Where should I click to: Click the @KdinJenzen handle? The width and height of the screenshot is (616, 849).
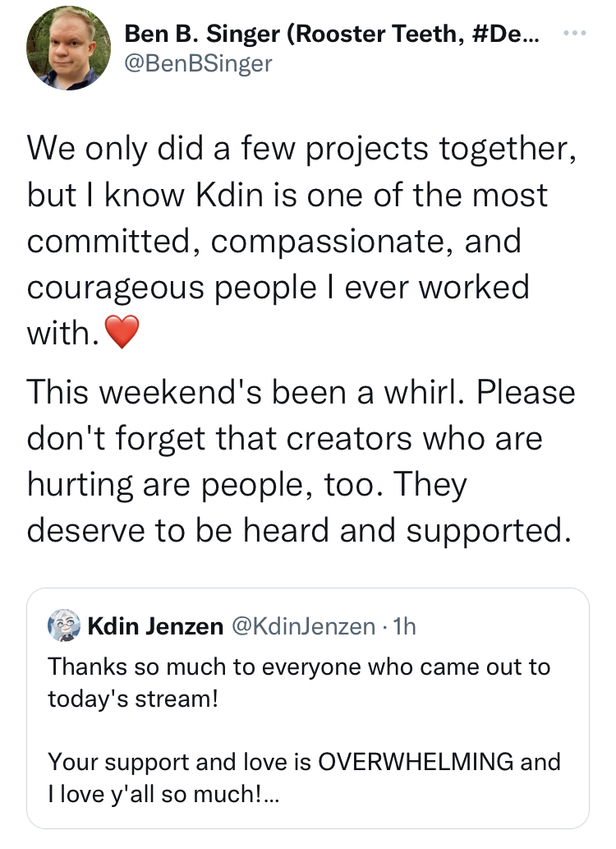(303, 626)
